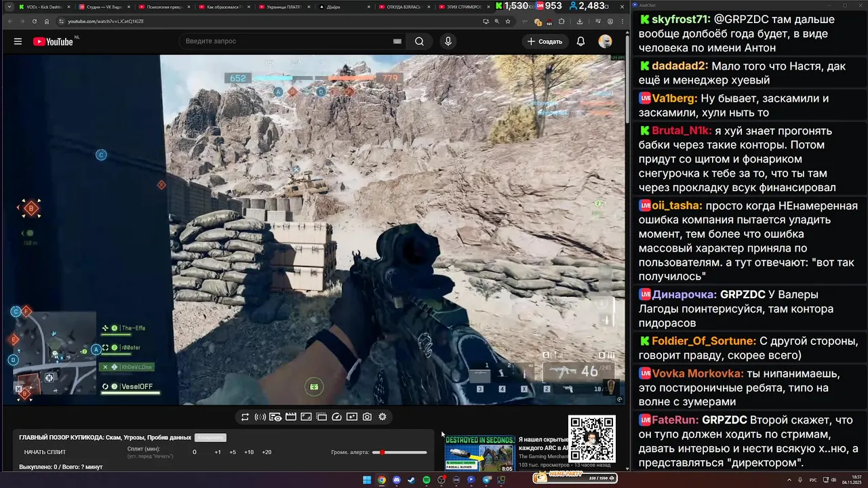Click username Vovka Morkovka in chat

pyautogui.click(x=698, y=373)
